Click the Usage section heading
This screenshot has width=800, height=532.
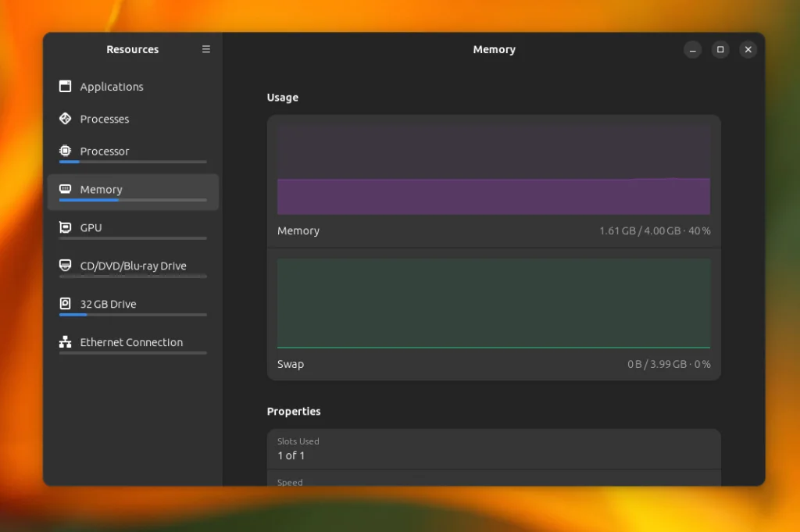pos(283,98)
